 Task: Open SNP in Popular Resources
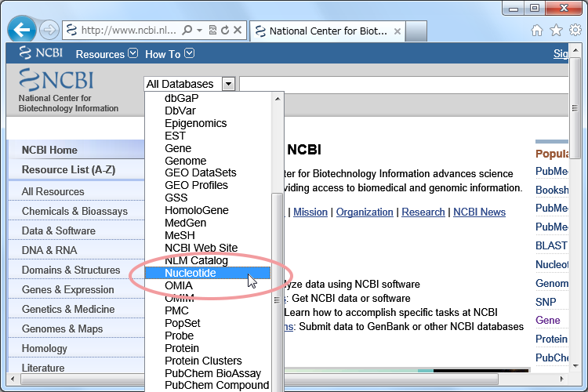546,302
